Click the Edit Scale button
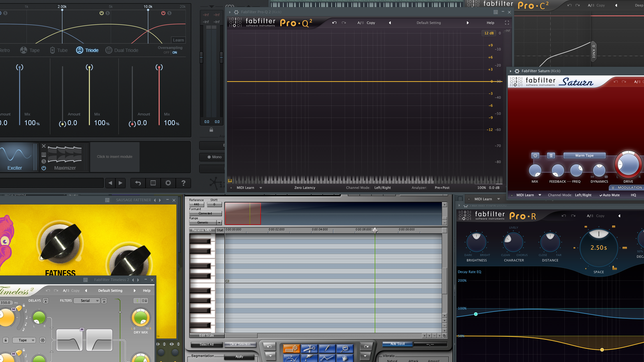644x362 pixels. (206, 336)
